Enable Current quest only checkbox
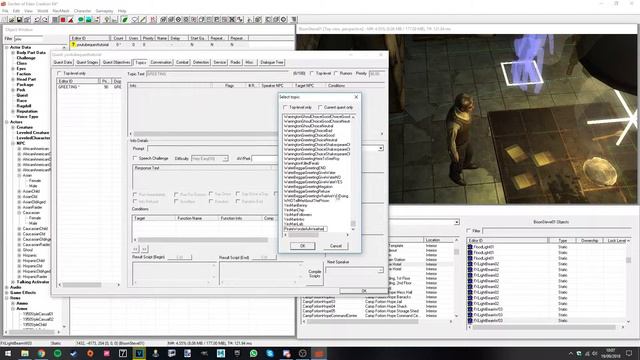Viewport: 640px width, 360px height. (320, 107)
